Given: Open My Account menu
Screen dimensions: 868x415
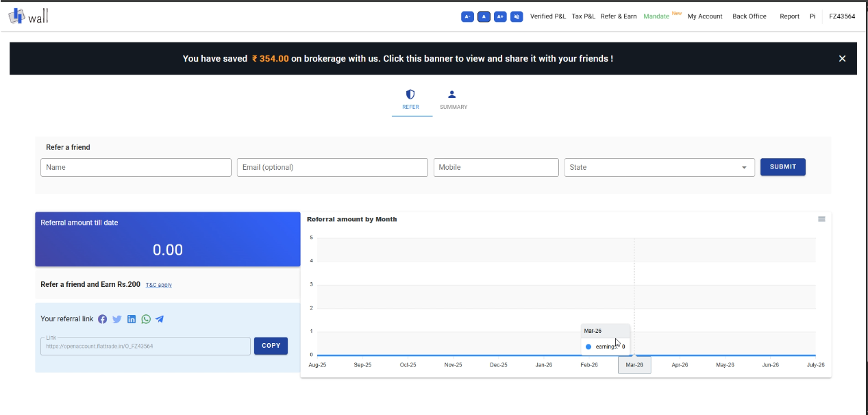Looking at the screenshot, I should [705, 16].
